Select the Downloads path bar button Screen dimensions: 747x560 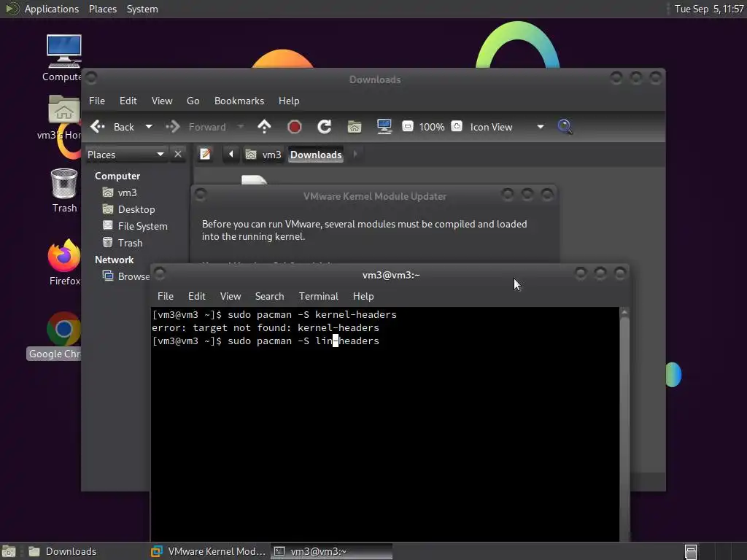tap(316, 155)
